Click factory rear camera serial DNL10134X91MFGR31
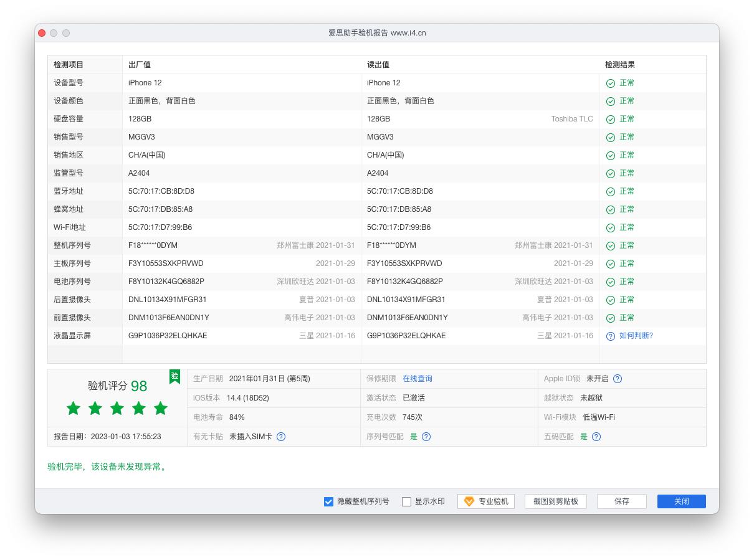The height and width of the screenshot is (560, 754). (168, 300)
